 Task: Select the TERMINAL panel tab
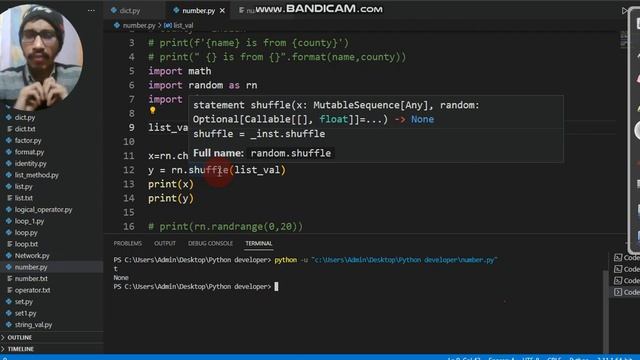pos(259,243)
